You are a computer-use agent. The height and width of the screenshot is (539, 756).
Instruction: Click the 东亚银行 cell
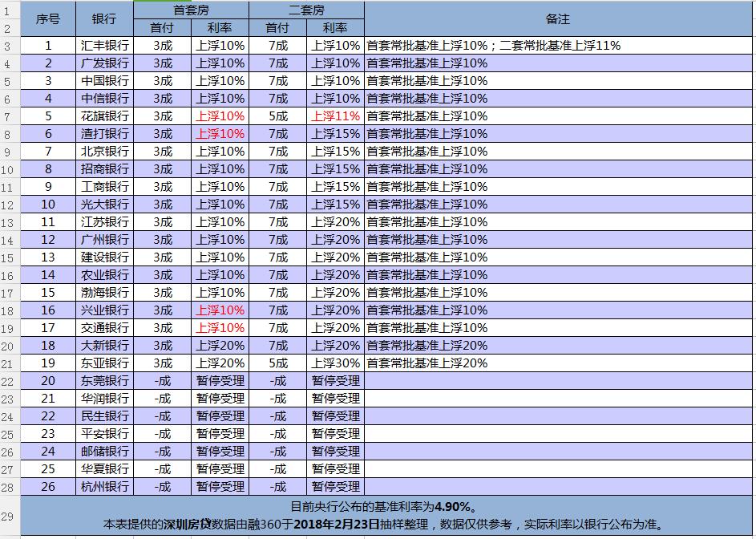tap(104, 363)
